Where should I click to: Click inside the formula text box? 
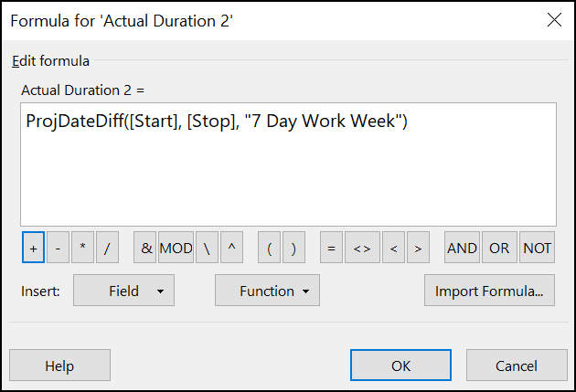coord(288,164)
